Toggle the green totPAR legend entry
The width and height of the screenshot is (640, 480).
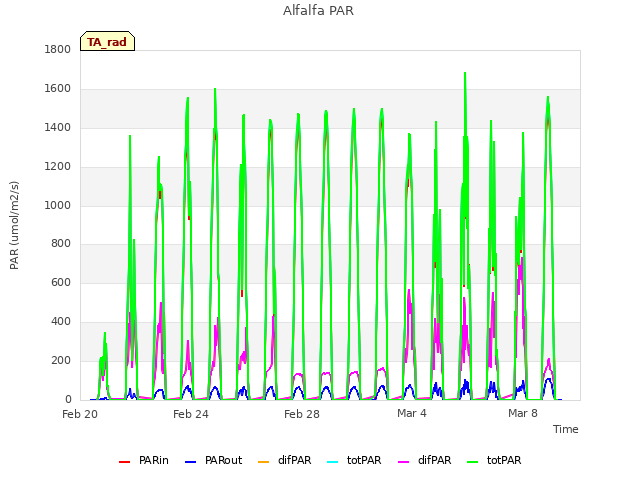[x=494, y=460]
